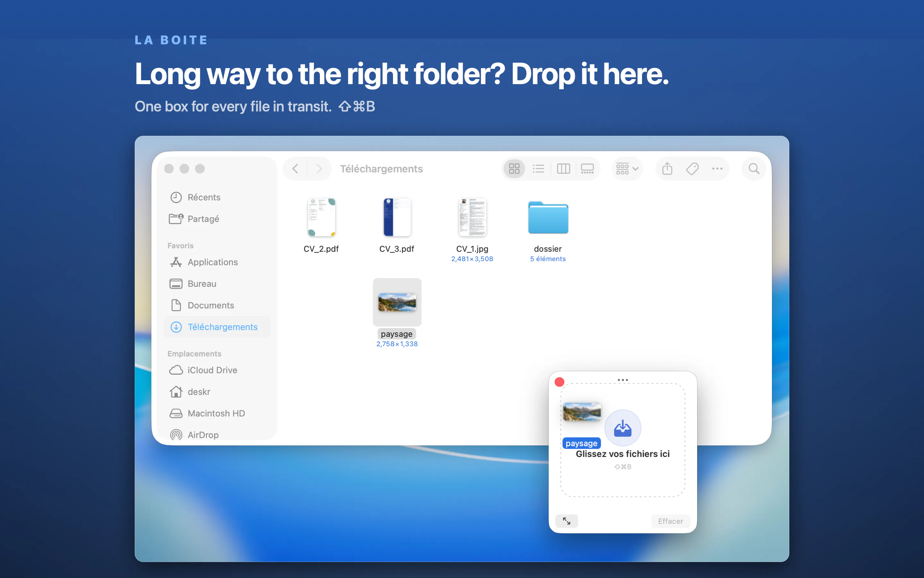Click the Effacer button

click(671, 521)
